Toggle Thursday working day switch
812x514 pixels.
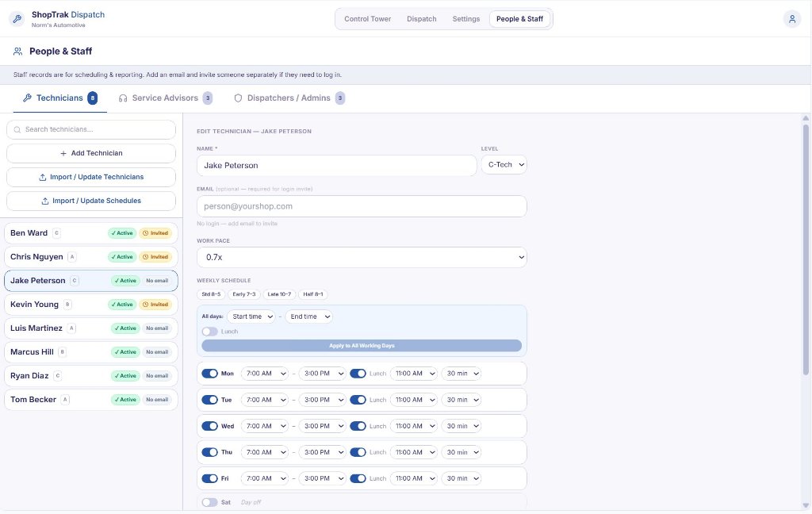[209, 452]
